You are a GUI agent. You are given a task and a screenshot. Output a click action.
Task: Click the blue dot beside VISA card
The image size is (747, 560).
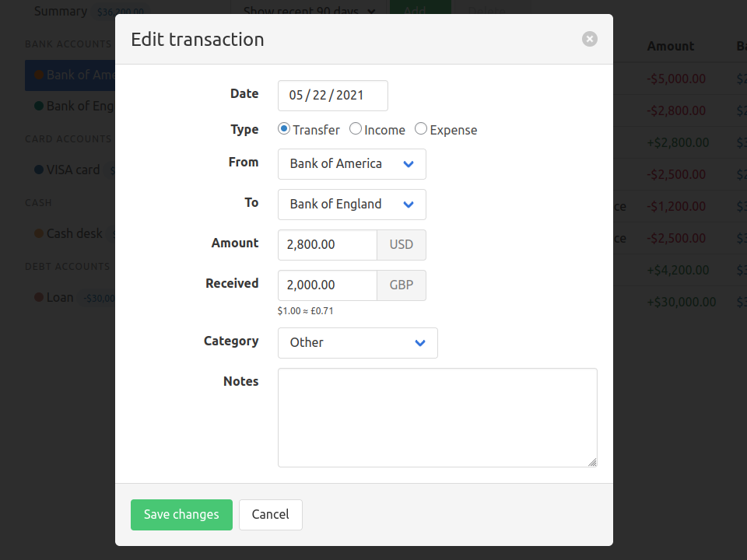point(39,170)
